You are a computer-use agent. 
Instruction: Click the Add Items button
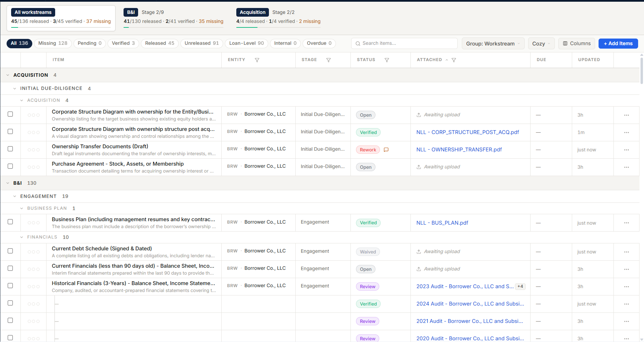pyautogui.click(x=618, y=43)
